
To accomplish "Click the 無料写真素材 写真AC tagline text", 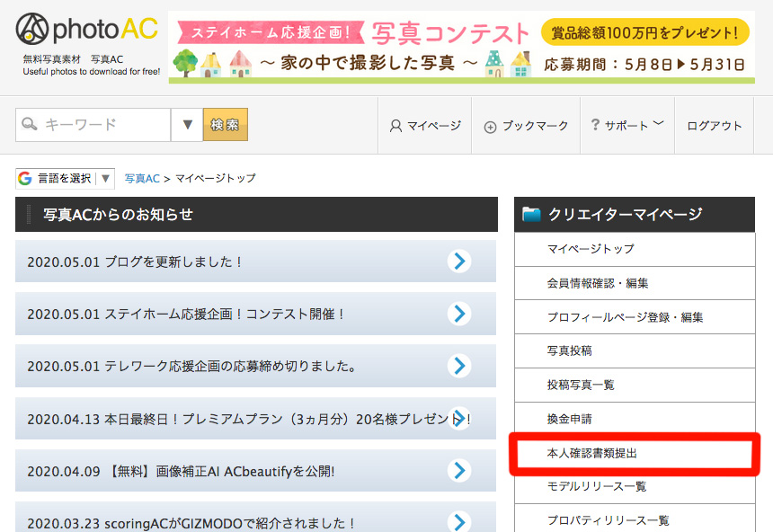I will tap(73, 59).
